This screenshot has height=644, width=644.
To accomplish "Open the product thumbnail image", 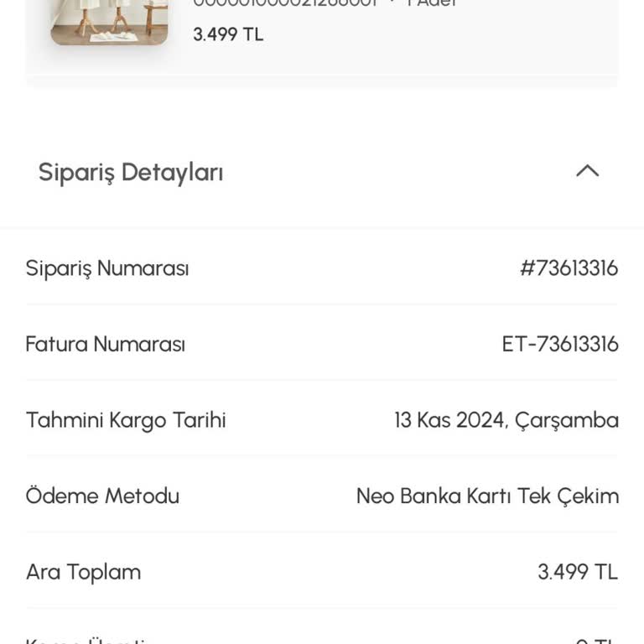I will [109, 22].
